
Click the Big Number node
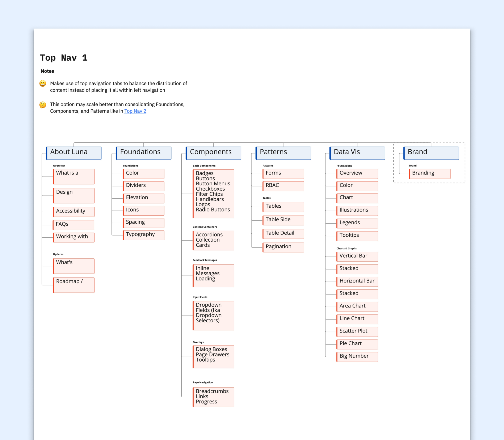tap(357, 356)
